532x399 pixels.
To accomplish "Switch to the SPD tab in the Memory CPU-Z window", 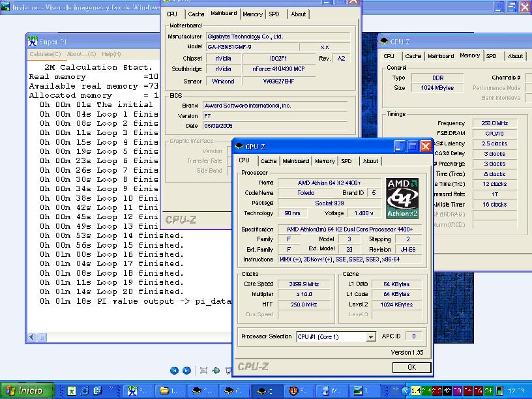I will tap(491, 56).
